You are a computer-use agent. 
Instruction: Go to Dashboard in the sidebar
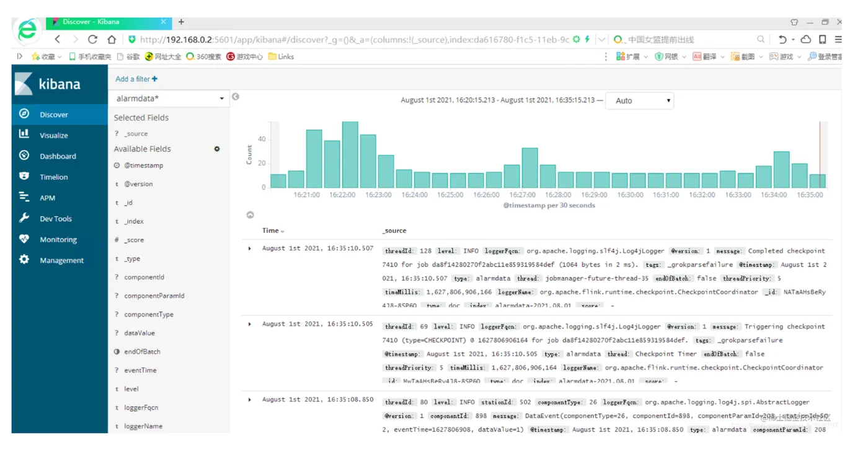(x=60, y=156)
